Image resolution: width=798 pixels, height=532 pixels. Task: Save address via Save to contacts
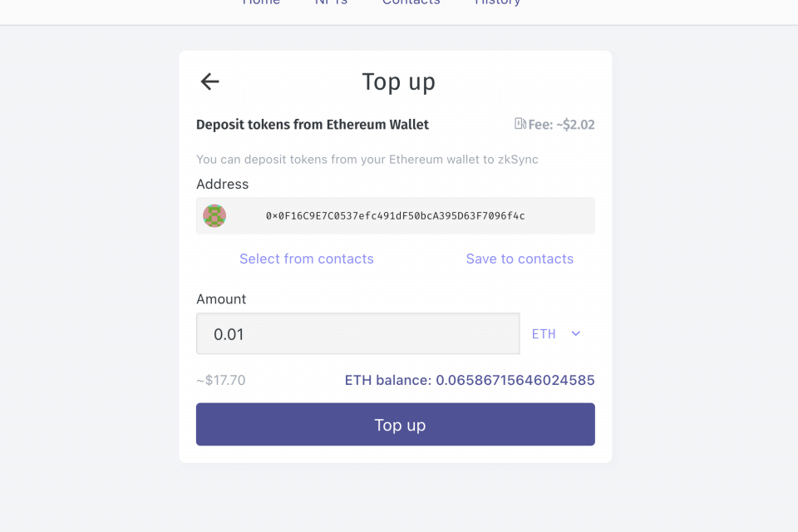(520, 259)
